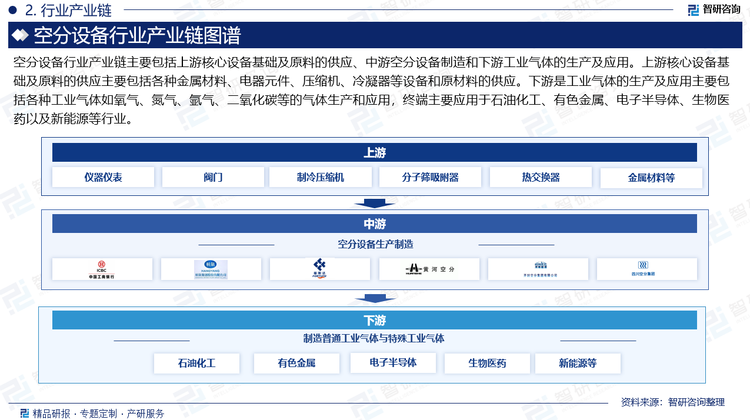The image size is (750, 420).
Task: Choose the 新能源等 box
Action: [578, 363]
